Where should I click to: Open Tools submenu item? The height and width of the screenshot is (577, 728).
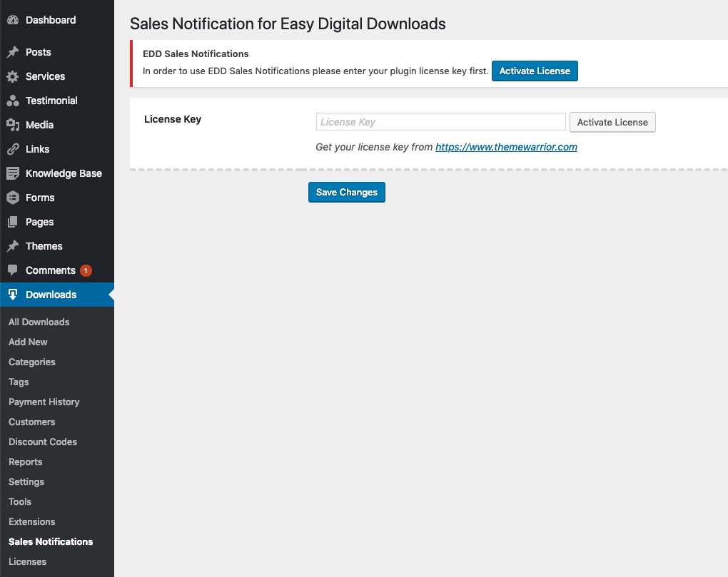tap(20, 501)
